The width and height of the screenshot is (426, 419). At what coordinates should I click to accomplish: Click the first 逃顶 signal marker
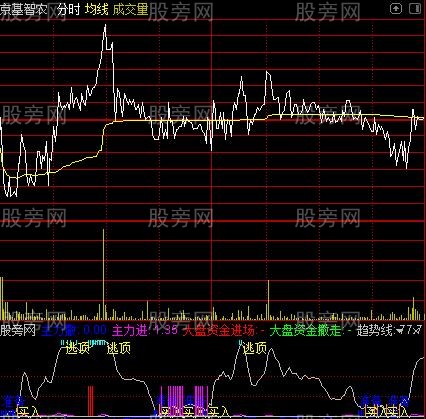(78, 349)
